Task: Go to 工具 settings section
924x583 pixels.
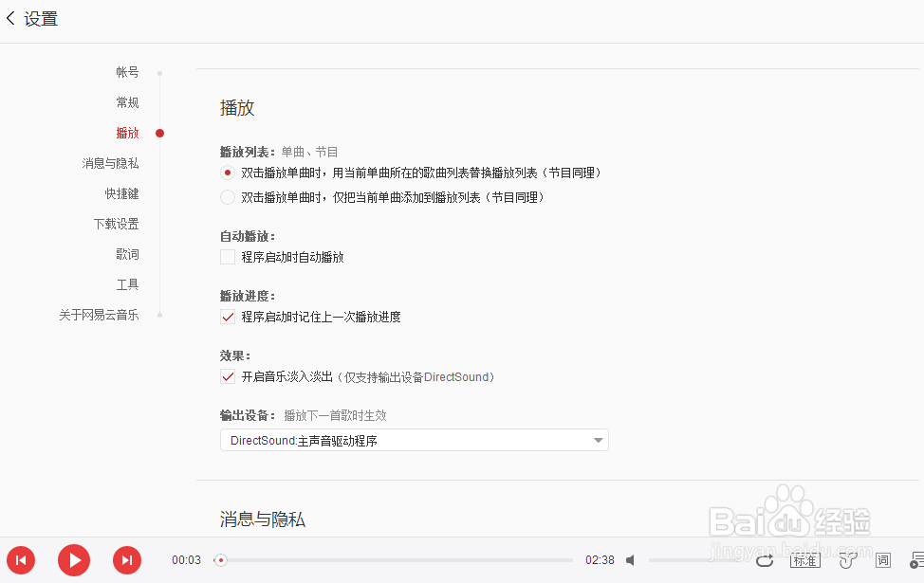Action: tap(127, 284)
